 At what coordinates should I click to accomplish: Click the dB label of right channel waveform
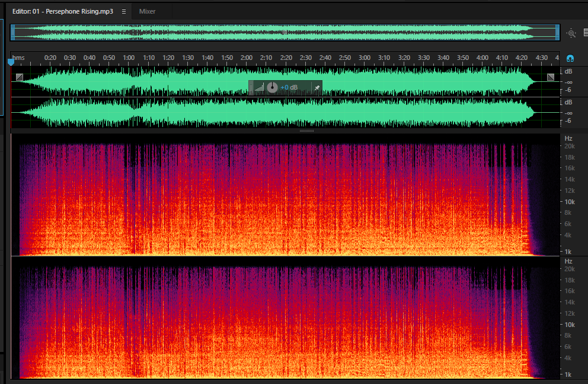[x=568, y=102]
